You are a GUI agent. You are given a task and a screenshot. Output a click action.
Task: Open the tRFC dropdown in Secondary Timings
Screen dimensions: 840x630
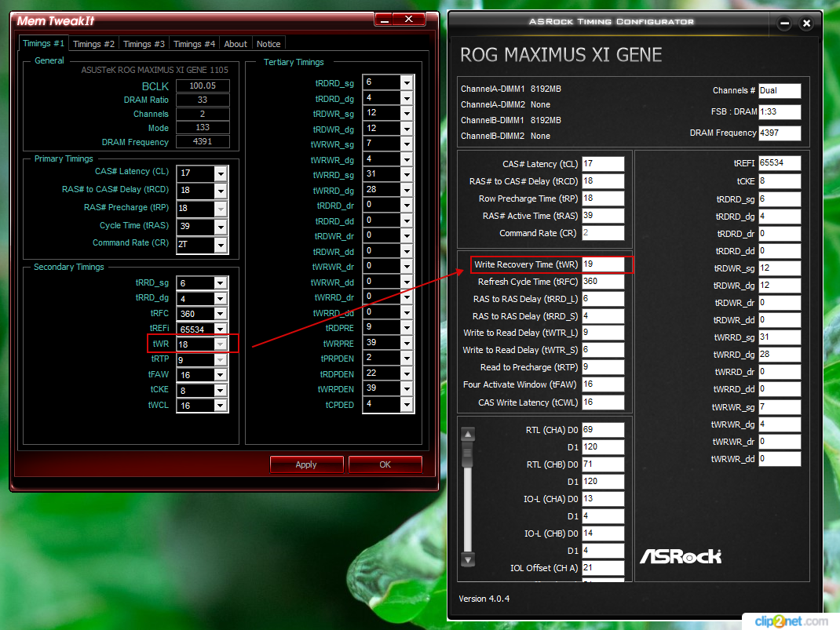(220, 314)
